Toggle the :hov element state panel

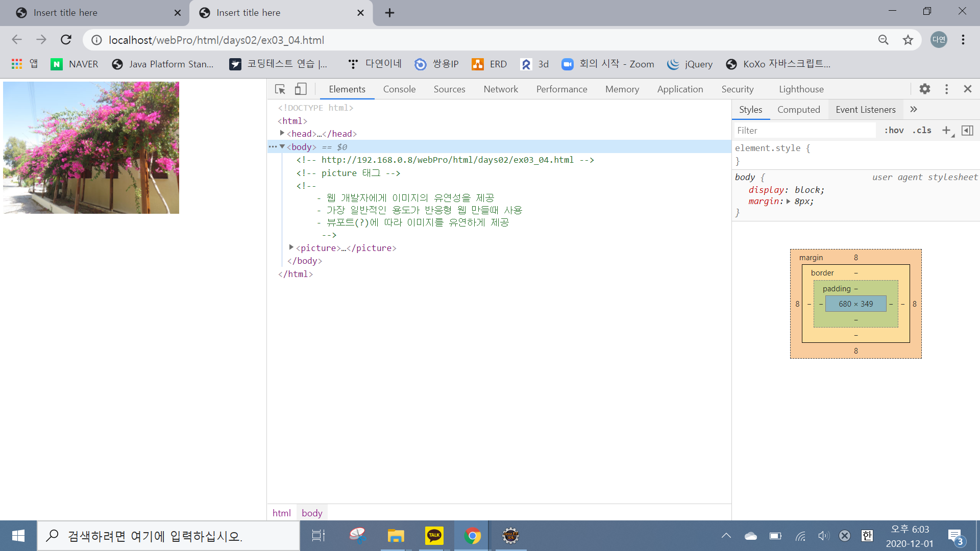pos(894,131)
